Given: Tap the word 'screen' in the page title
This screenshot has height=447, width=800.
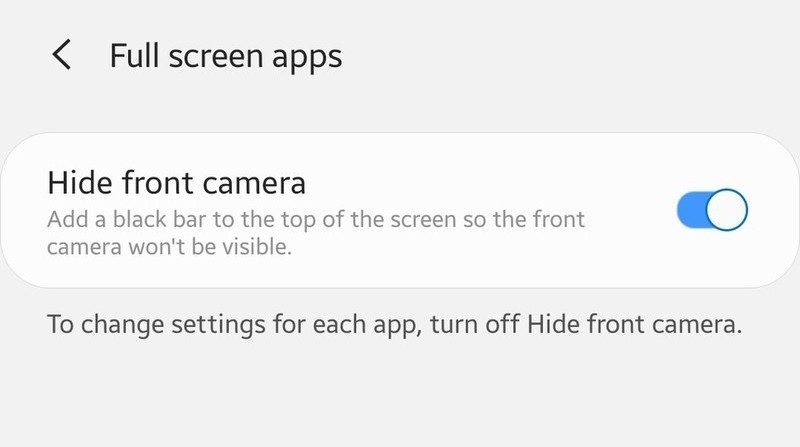Looking at the screenshot, I should 215,57.
